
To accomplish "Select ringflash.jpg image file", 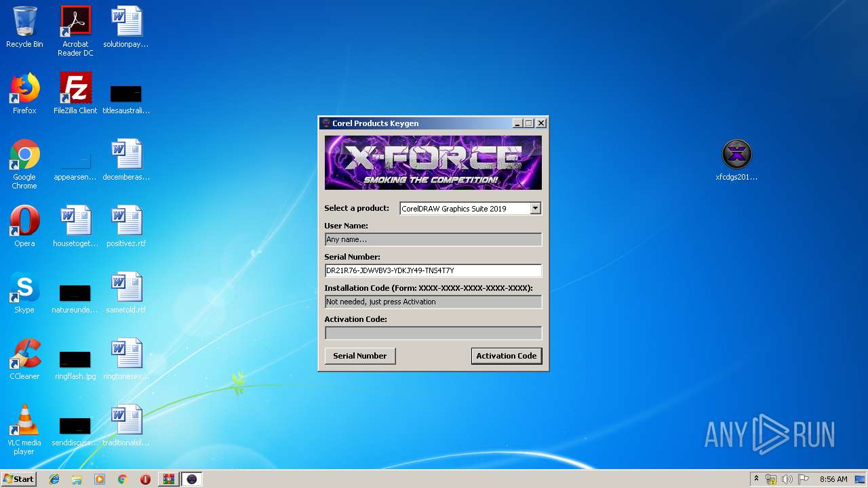I will coord(75,365).
